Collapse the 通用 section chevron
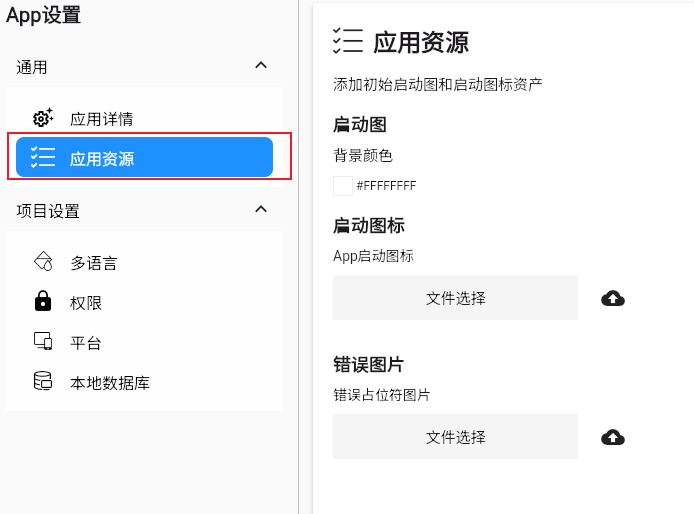The height and width of the screenshot is (514, 694). [261, 66]
